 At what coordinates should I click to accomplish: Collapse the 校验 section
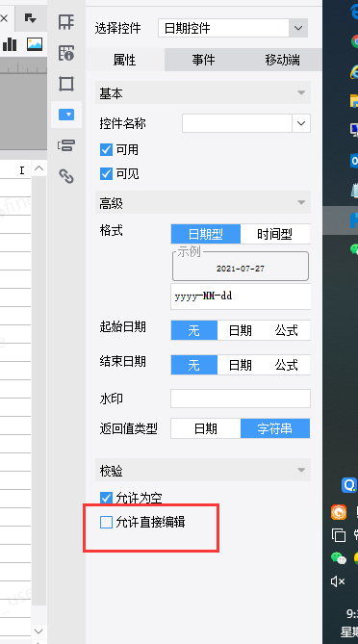tap(301, 471)
